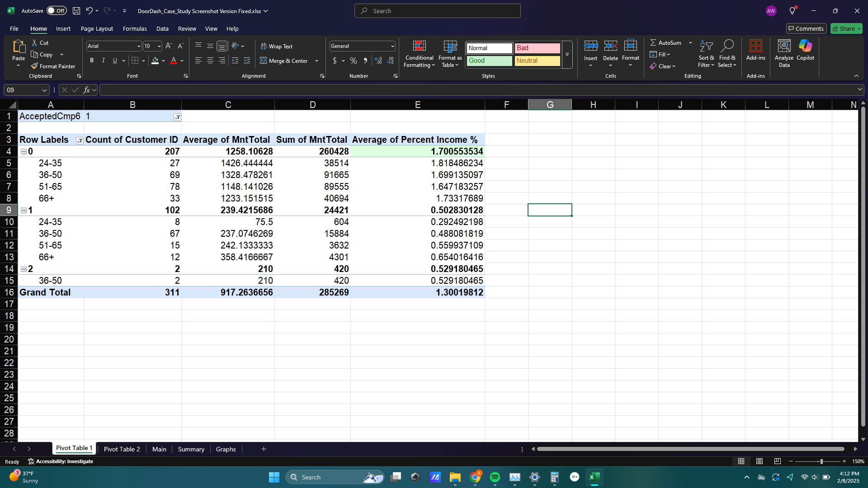Image resolution: width=868 pixels, height=488 pixels.
Task: Toggle Wrap Text for the cell
Action: pyautogui.click(x=277, y=46)
